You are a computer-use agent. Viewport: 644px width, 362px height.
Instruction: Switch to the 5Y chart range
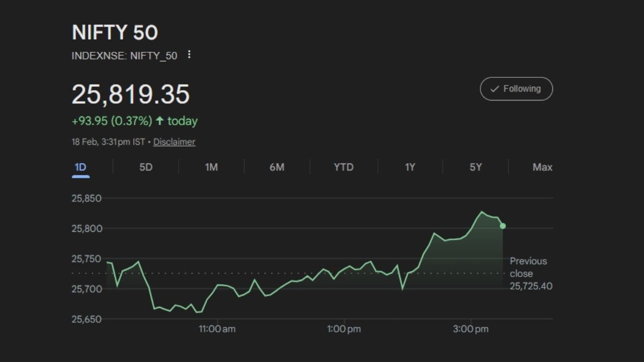point(475,167)
